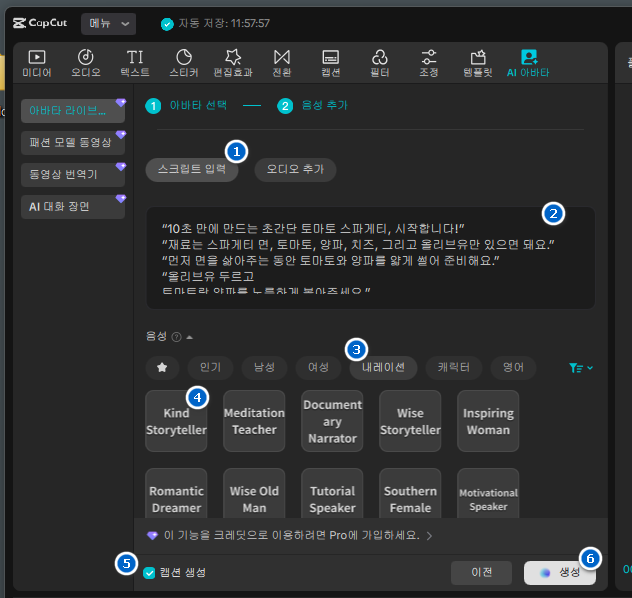632x598 pixels.
Task: Open the 메뉴 dropdown
Action: coord(107,23)
